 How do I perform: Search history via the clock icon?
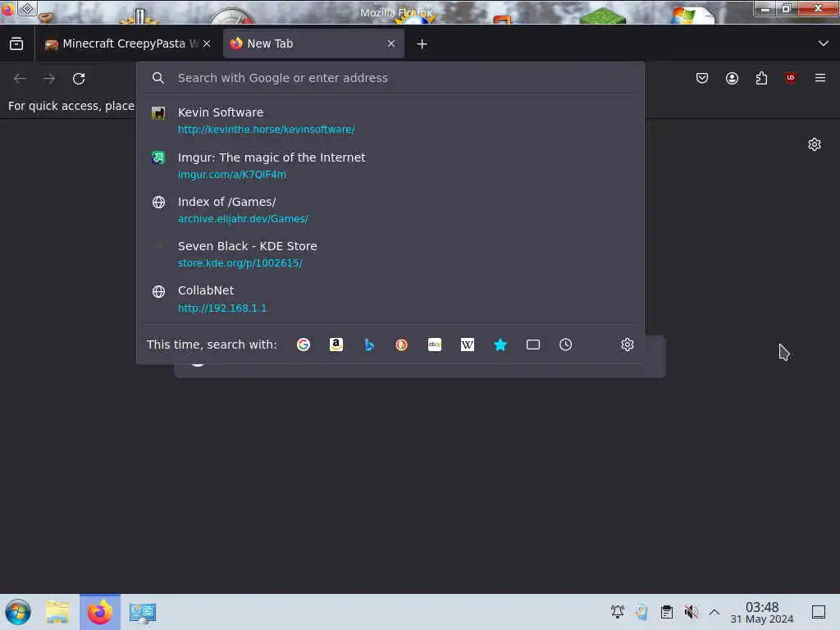click(566, 345)
